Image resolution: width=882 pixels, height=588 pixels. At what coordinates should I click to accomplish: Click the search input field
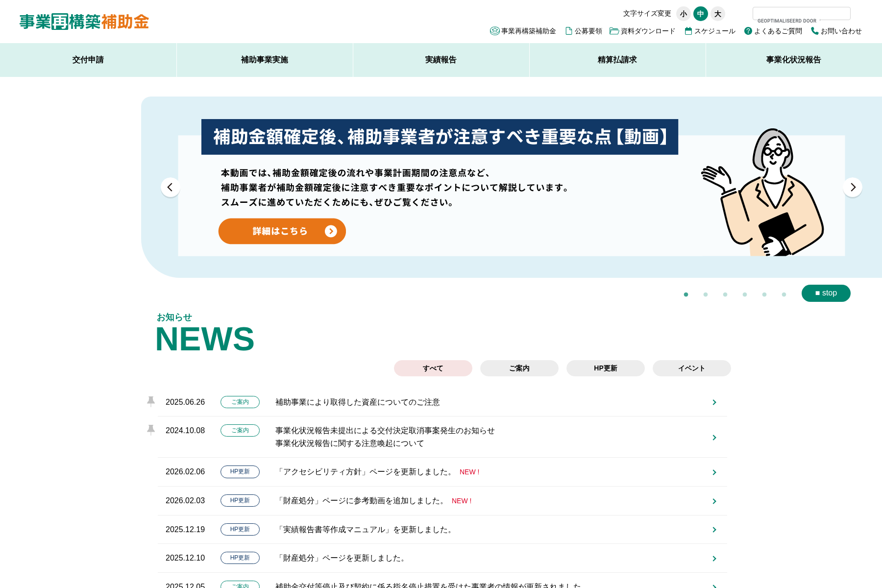(x=801, y=13)
